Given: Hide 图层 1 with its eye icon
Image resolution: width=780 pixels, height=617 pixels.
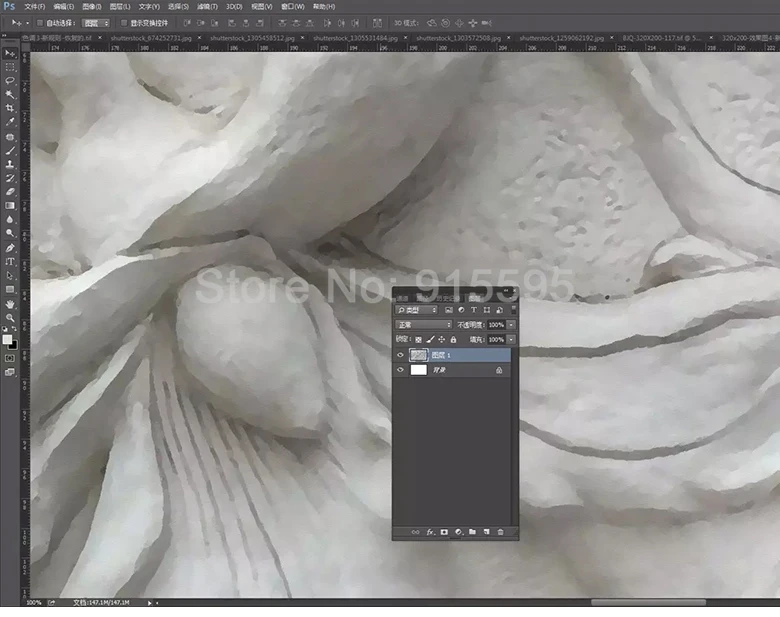Looking at the screenshot, I should [x=400, y=355].
